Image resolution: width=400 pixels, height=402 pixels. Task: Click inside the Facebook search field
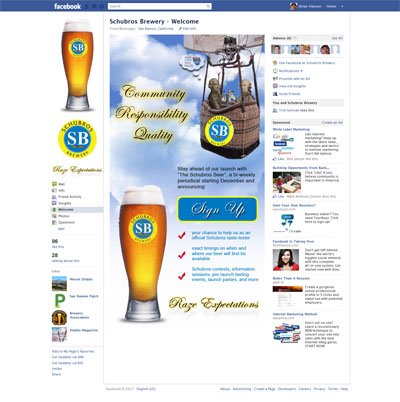tap(157, 6)
